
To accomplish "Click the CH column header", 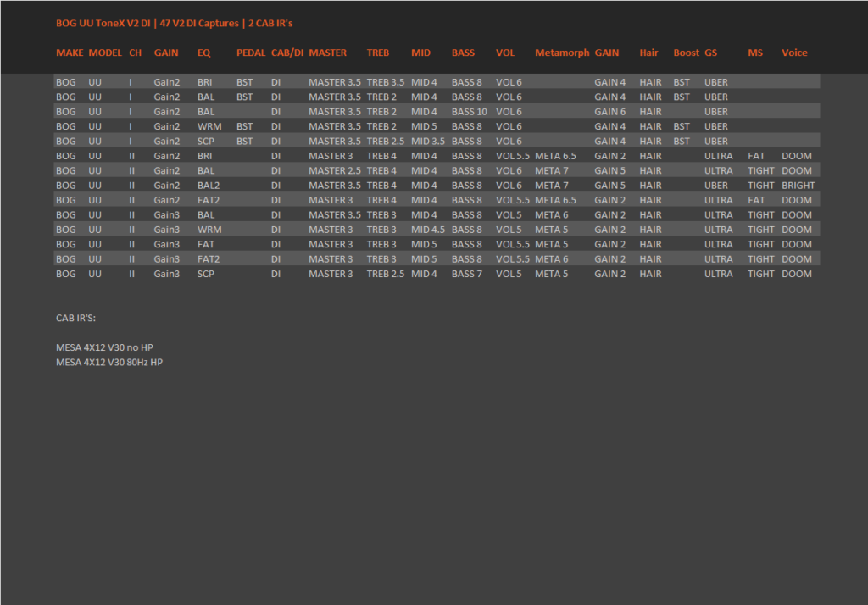I will pyautogui.click(x=136, y=53).
